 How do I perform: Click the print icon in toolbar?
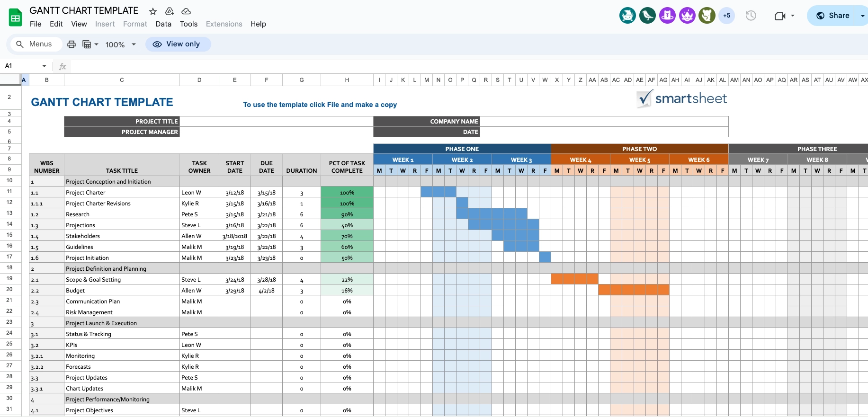72,44
